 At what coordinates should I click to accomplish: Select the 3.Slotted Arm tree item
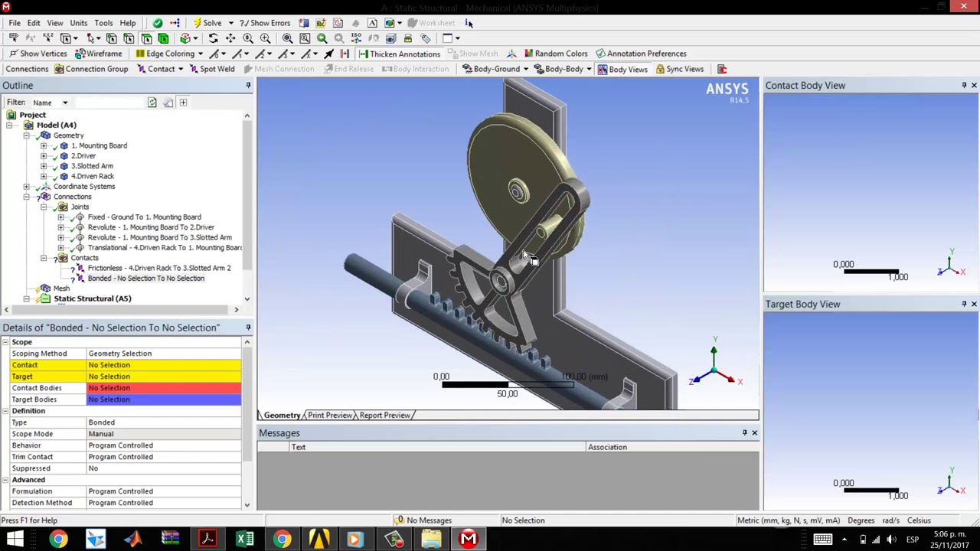92,166
